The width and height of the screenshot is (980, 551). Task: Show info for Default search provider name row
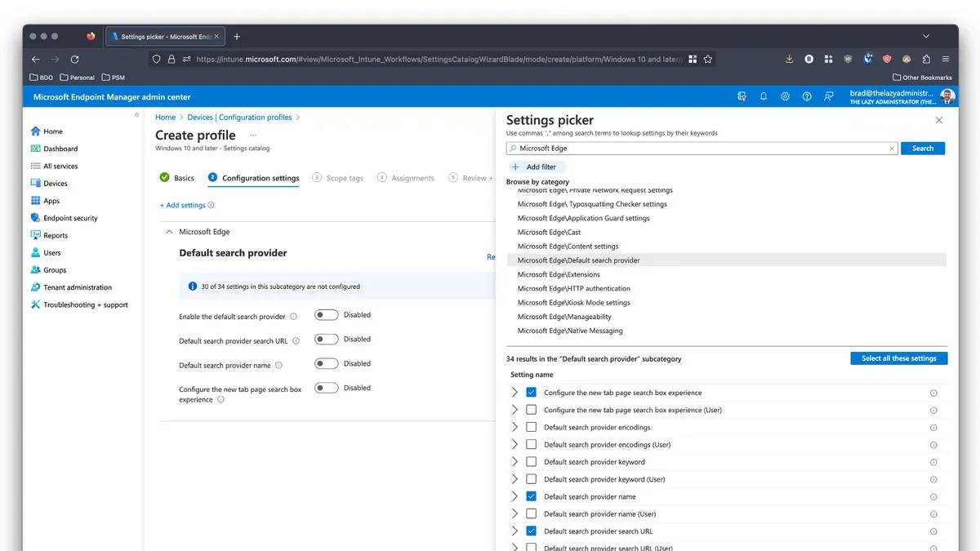pos(933,496)
